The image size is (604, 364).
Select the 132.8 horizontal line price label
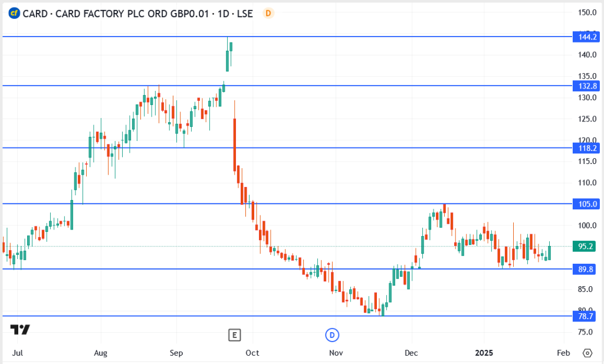click(587, 86)
